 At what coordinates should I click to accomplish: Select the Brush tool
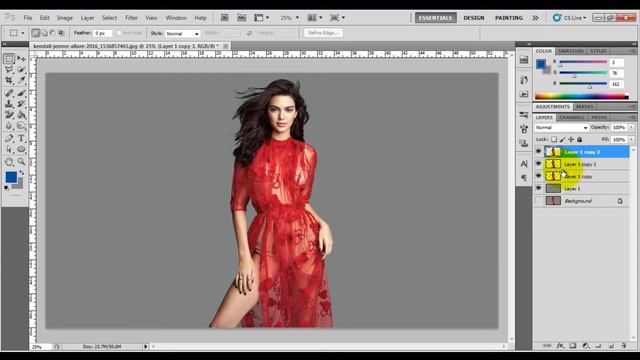click(x=21, y=93)
